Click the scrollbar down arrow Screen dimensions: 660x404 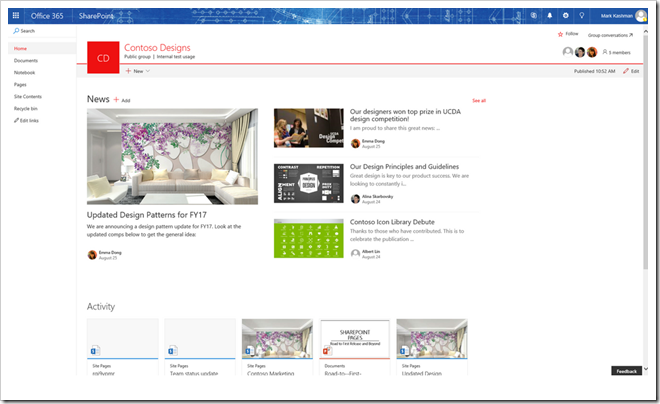[646, 369]
